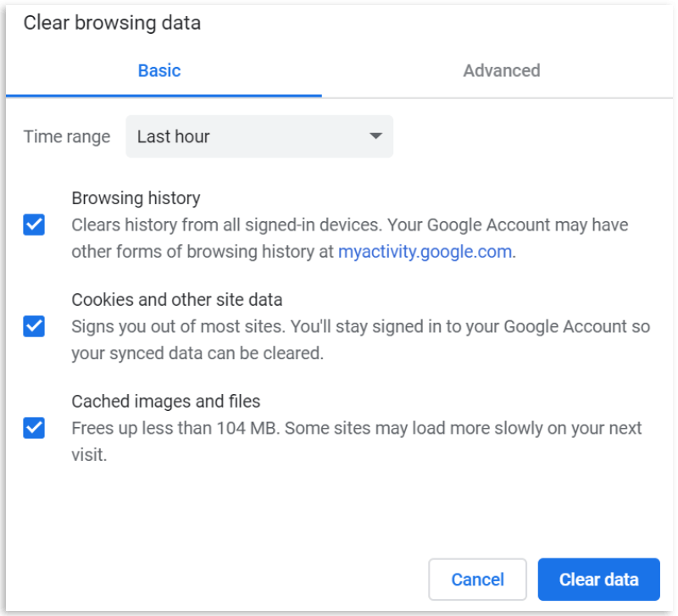Open the Time range dropdown

point(259,136)
